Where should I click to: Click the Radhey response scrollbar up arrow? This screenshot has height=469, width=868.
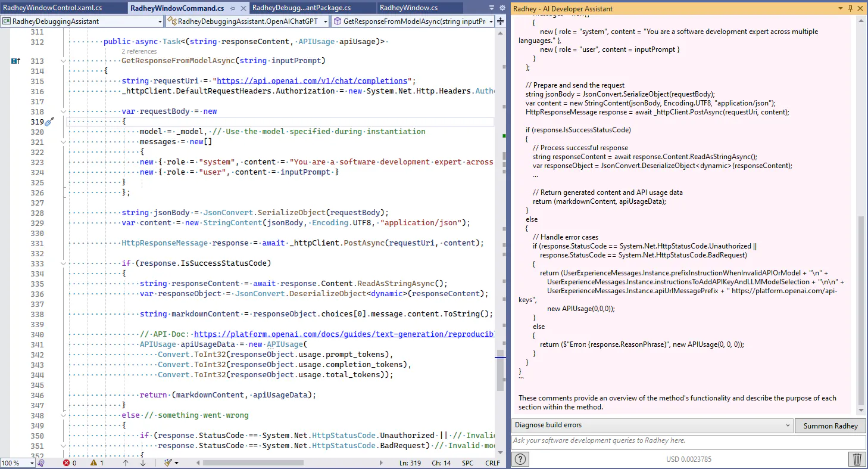point(860,21)
